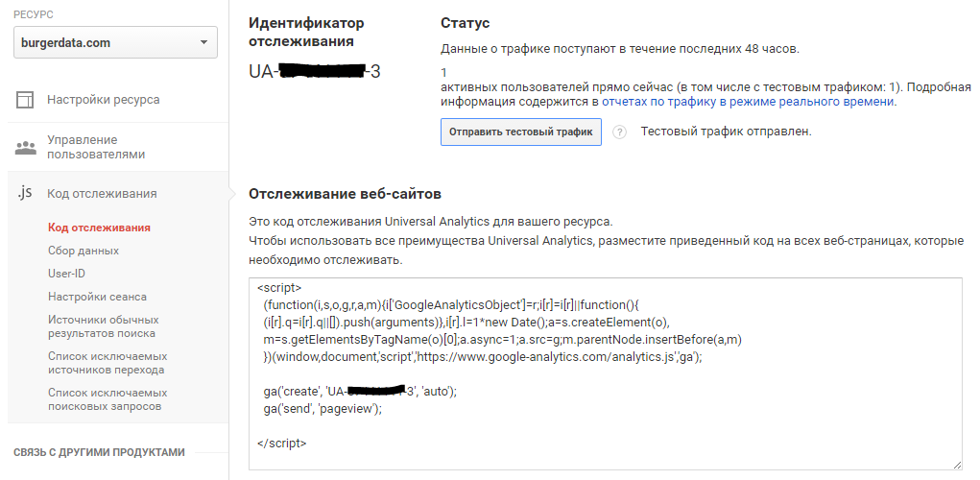Open Список исключаемых поисковых запросов
This screenshot has width=980, height=480.
(108, 399)
